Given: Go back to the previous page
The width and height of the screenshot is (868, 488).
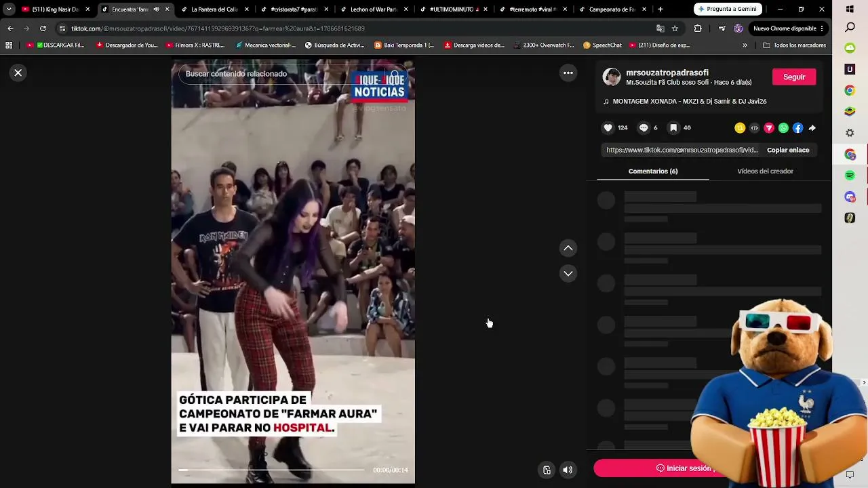Looking at the screenshot, I should 10,28.
